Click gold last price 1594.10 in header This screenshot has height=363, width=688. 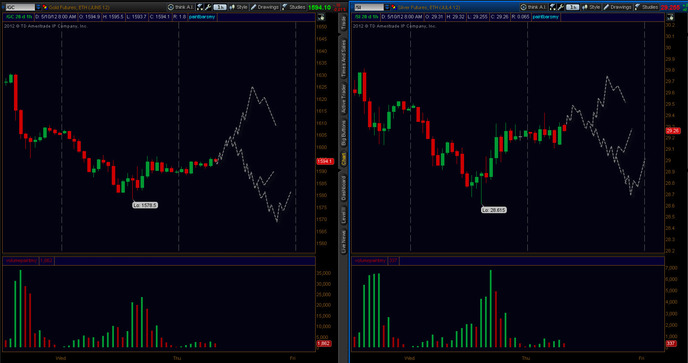[320, 7]
